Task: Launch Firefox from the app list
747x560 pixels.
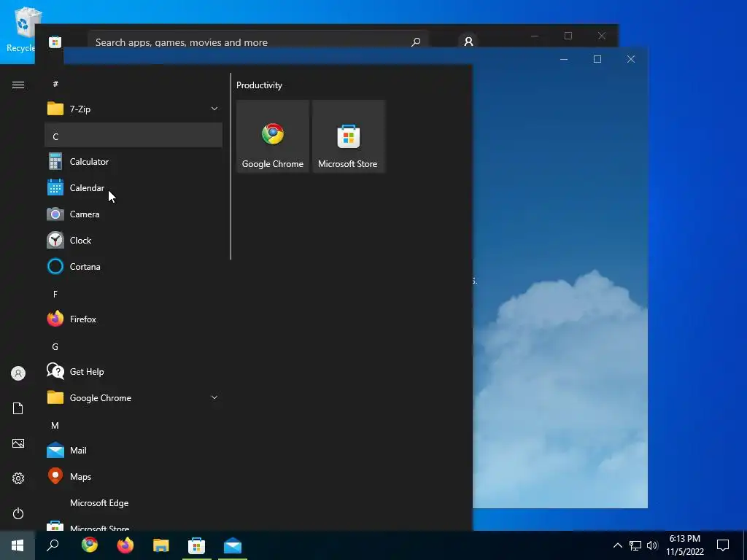Action: (133, 319)
